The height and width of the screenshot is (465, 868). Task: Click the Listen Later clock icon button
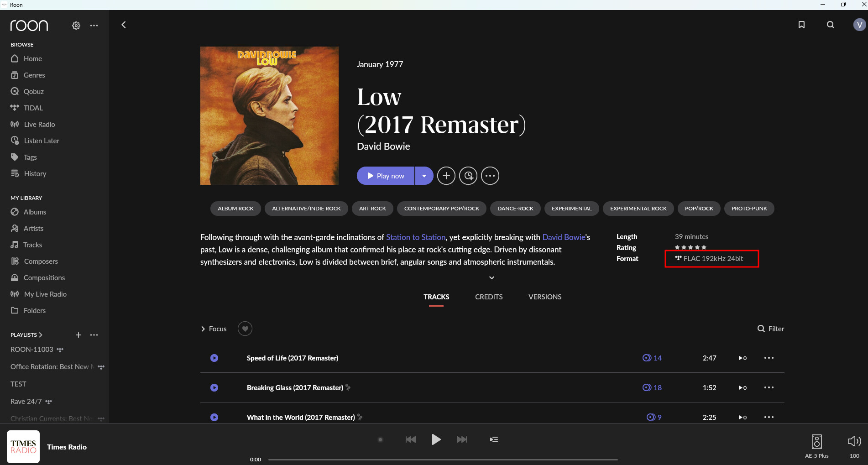[468, 176]
